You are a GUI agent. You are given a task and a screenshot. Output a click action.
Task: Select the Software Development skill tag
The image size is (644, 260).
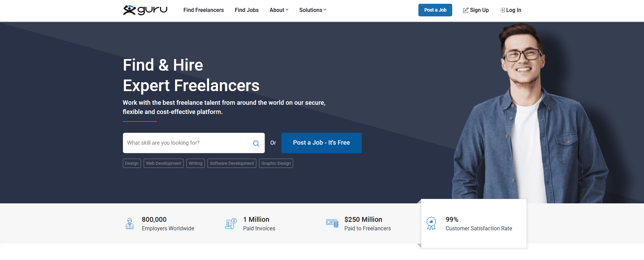pos(232,163)
